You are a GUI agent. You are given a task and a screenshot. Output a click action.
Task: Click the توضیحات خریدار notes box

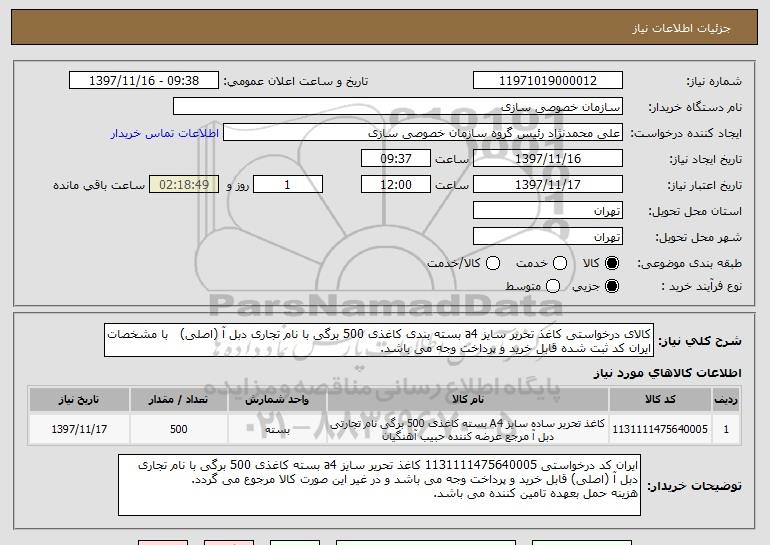(x=379, y=485)
